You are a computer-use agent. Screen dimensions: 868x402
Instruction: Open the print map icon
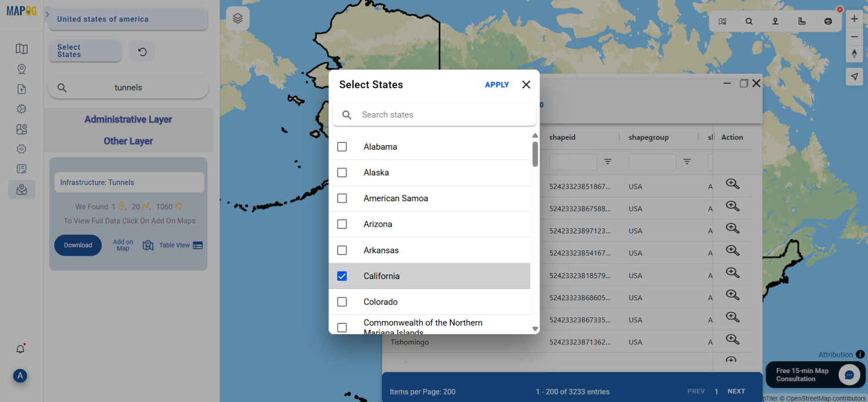(827, 21)
